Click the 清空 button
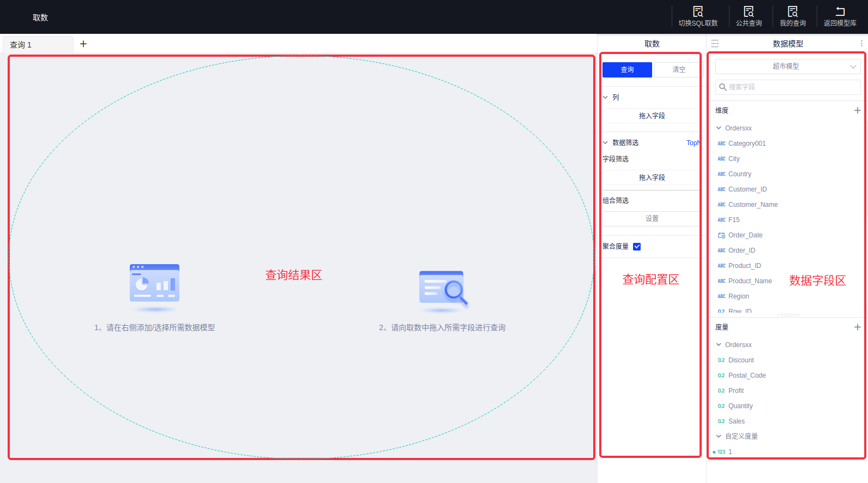Image resolution: width=868 pixels, height=483 pixels. [x=678, y=70]
